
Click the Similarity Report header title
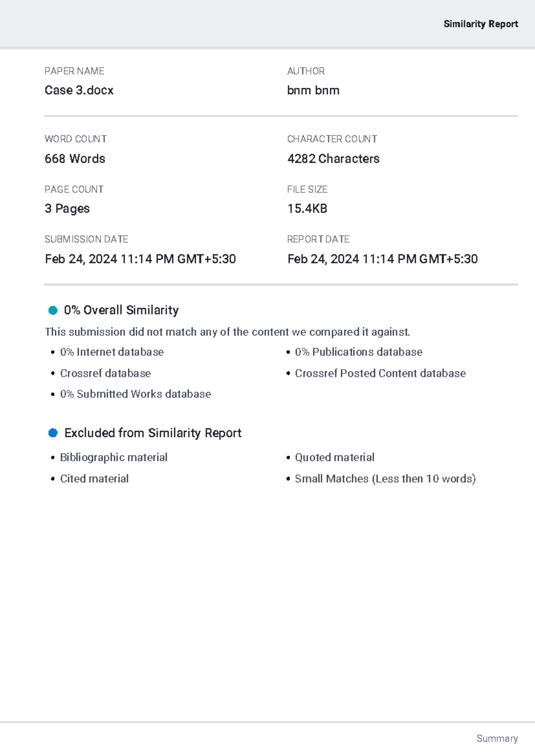(481, 24)
